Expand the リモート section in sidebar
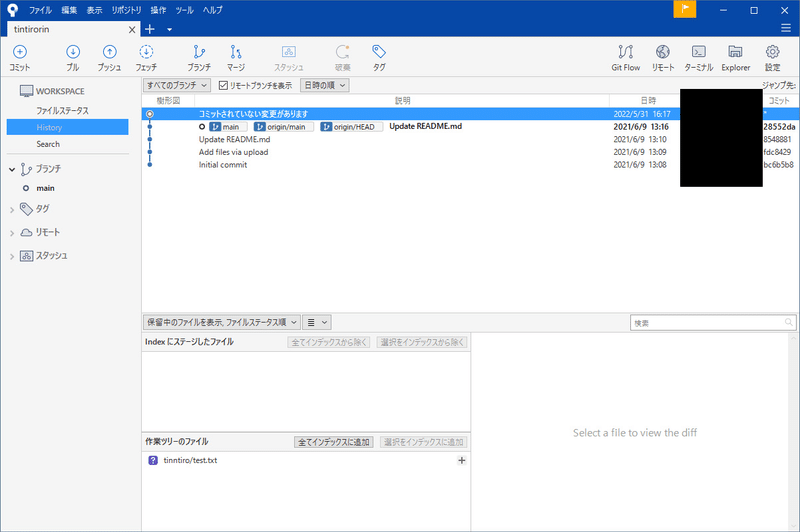Viewport: 800px width, 532px height. click(12, 233)
